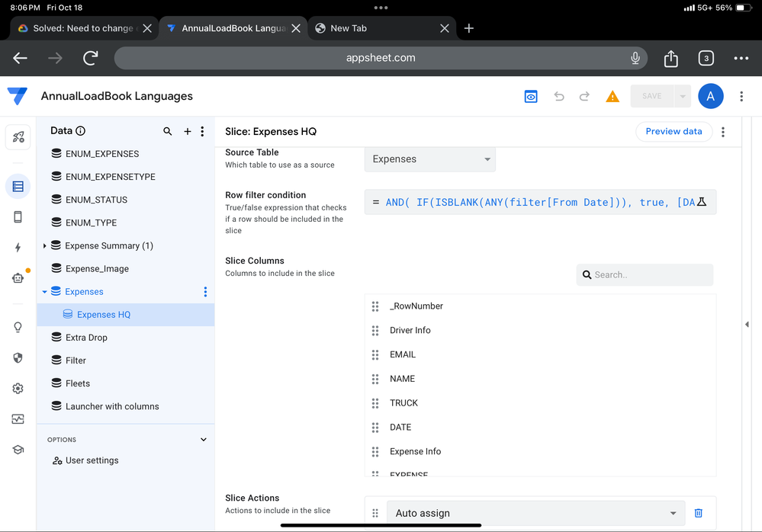
Task: Click the undo arrow in header
Action: click(559, 96)
